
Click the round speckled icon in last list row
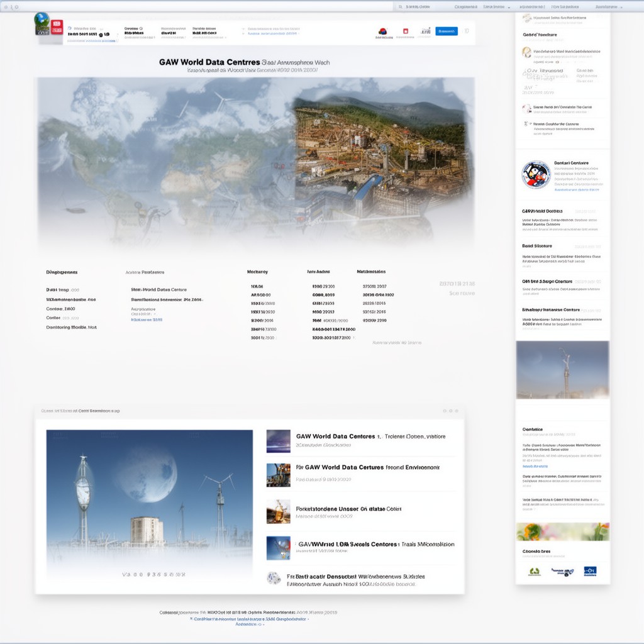coord(274,578)
